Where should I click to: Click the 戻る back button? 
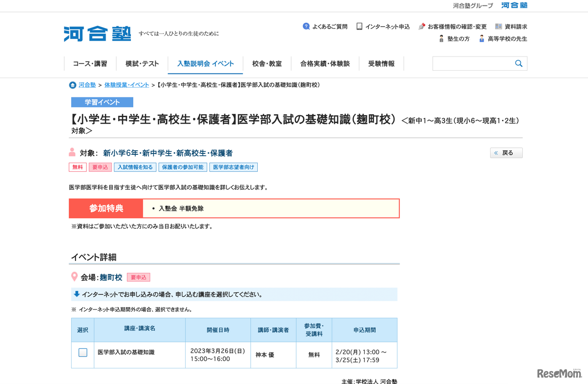506,153
